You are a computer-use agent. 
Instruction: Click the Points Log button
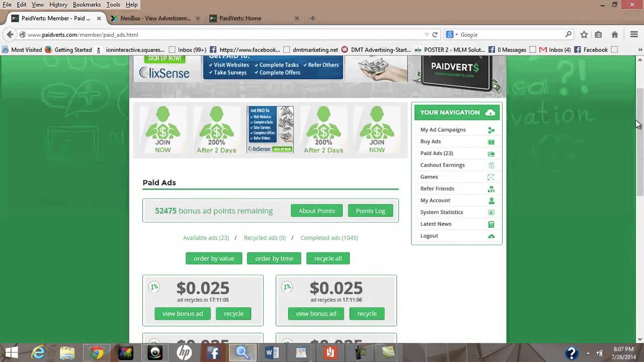point(370,211)
